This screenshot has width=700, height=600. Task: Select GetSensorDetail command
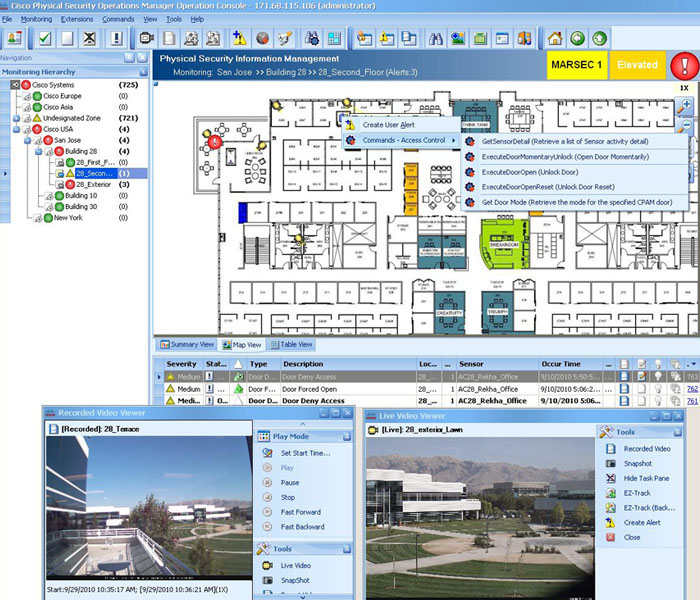565,142
